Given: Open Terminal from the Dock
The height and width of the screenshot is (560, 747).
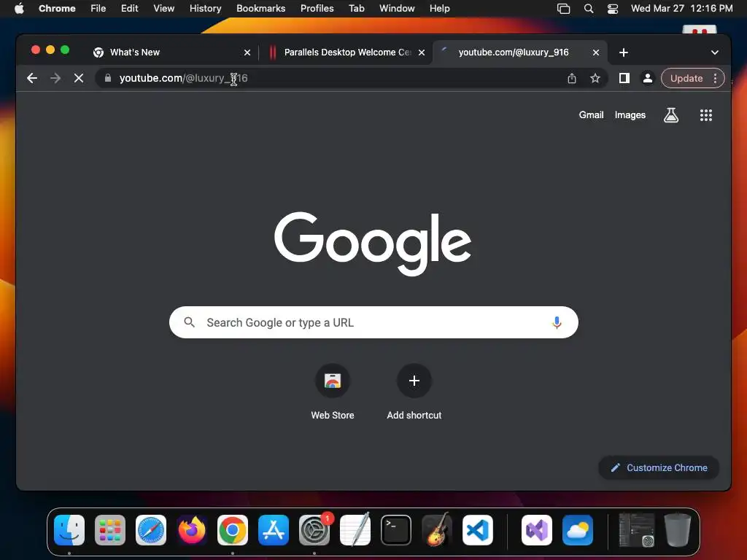Looking at the screenshot, I should [396, 530].
